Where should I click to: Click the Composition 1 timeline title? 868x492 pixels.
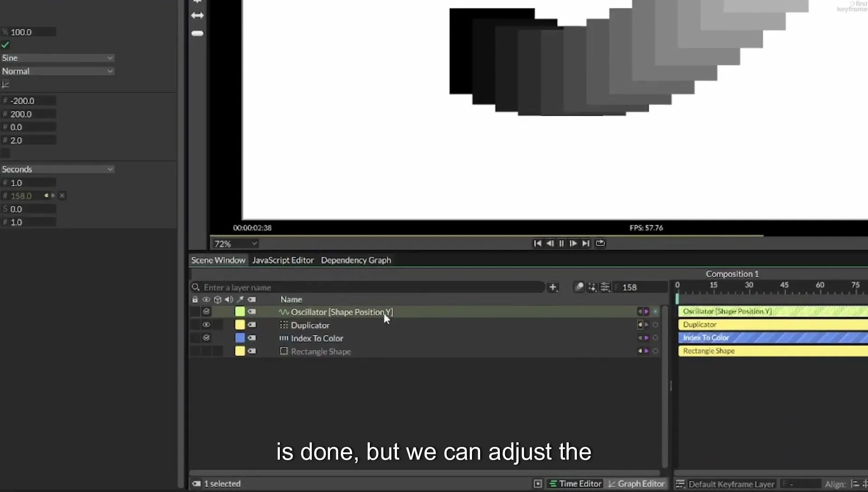coord(732,274)
